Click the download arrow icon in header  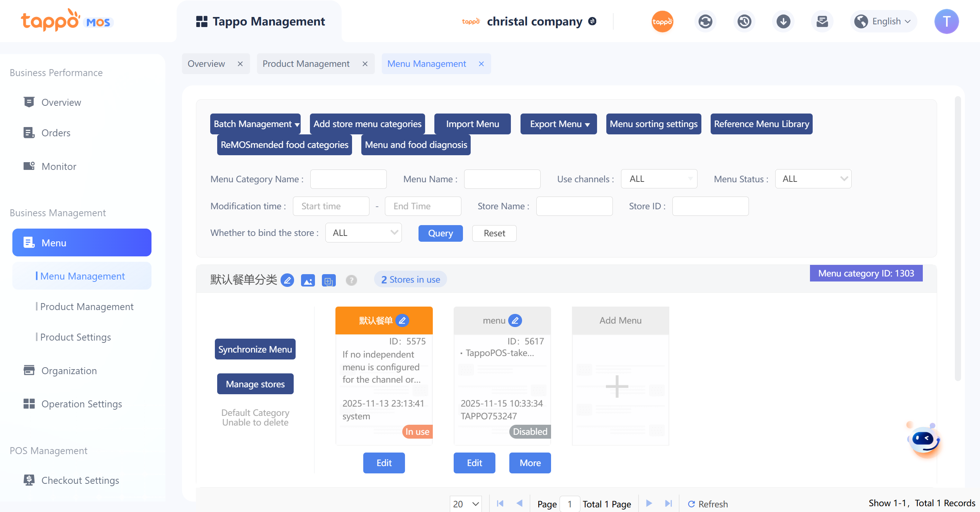click(783, 21)
